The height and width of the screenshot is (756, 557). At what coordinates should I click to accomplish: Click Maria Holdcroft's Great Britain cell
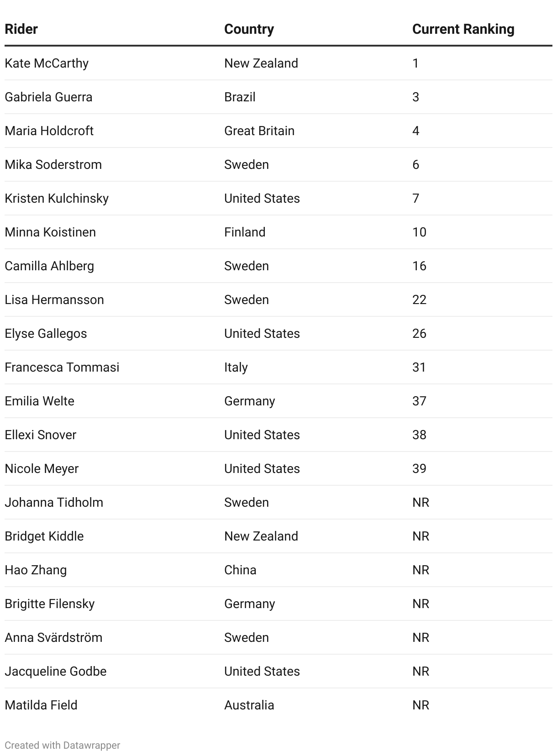(259, 131)
